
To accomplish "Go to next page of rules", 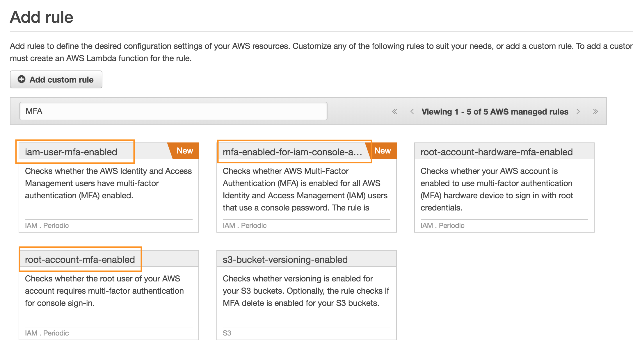I will tap(578, 111).
